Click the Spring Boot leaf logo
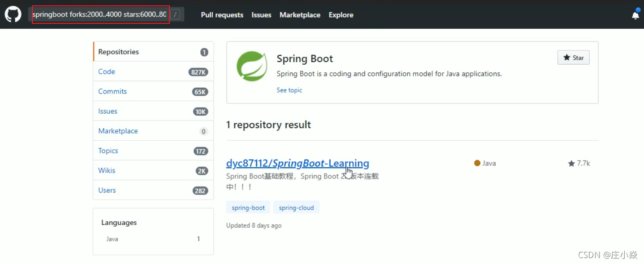 pyautogui.click(x=252, y=67)
